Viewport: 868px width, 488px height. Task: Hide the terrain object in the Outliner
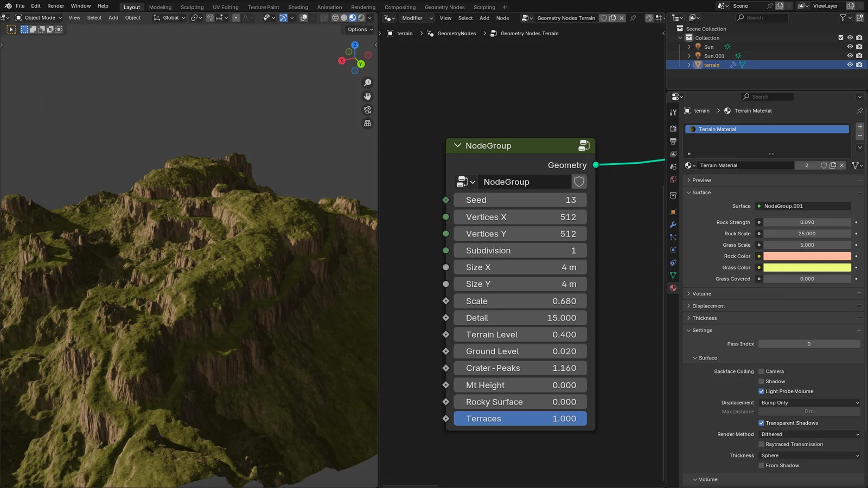[x=850, y=65]
